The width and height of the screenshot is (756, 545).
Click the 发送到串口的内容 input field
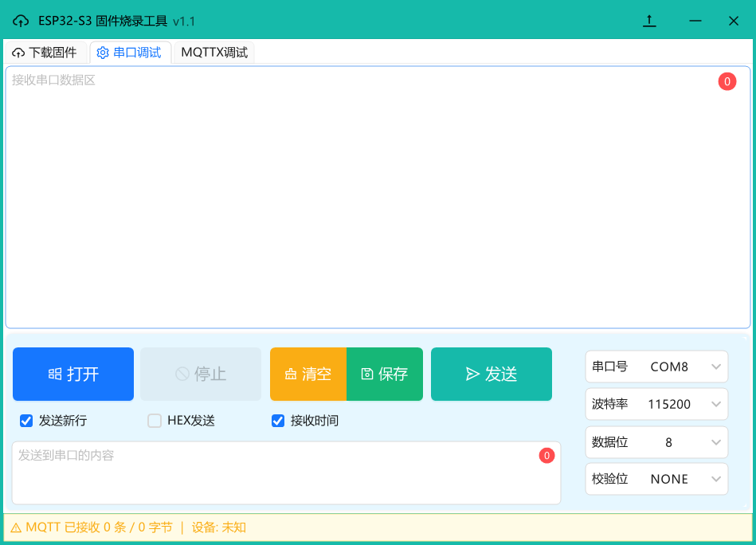[286, 472]
